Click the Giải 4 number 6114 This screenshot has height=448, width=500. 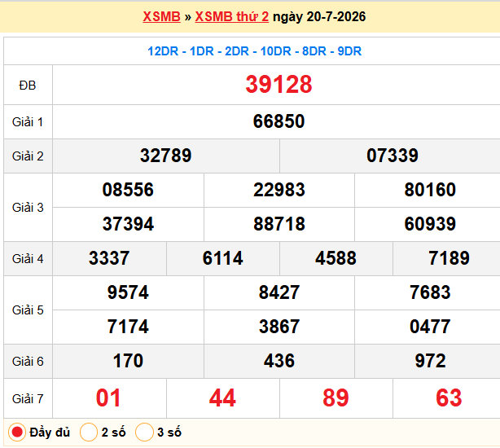point(222,258)
